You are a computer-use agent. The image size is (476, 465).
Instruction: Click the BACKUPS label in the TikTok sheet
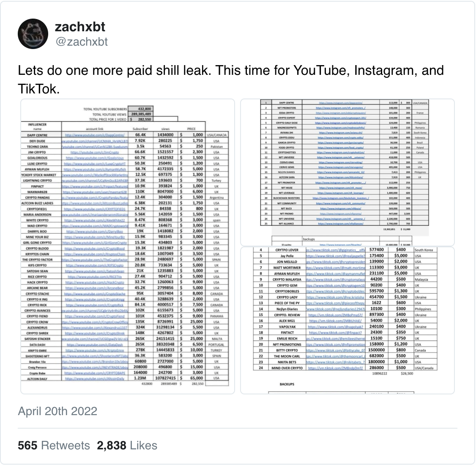point(287,384)
